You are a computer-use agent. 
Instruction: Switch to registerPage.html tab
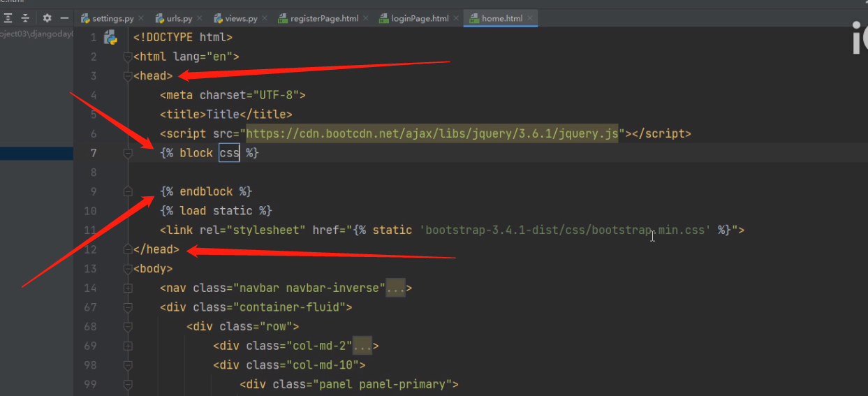point(323,19)
